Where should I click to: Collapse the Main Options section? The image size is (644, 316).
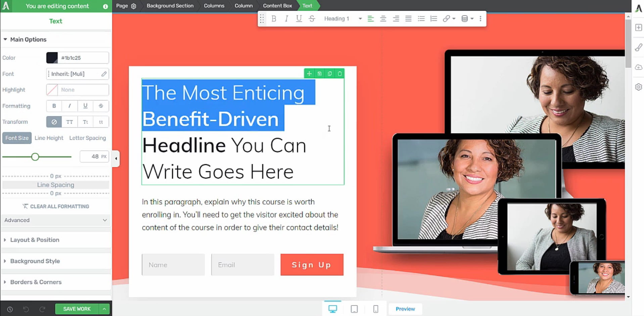coord(56,39)
